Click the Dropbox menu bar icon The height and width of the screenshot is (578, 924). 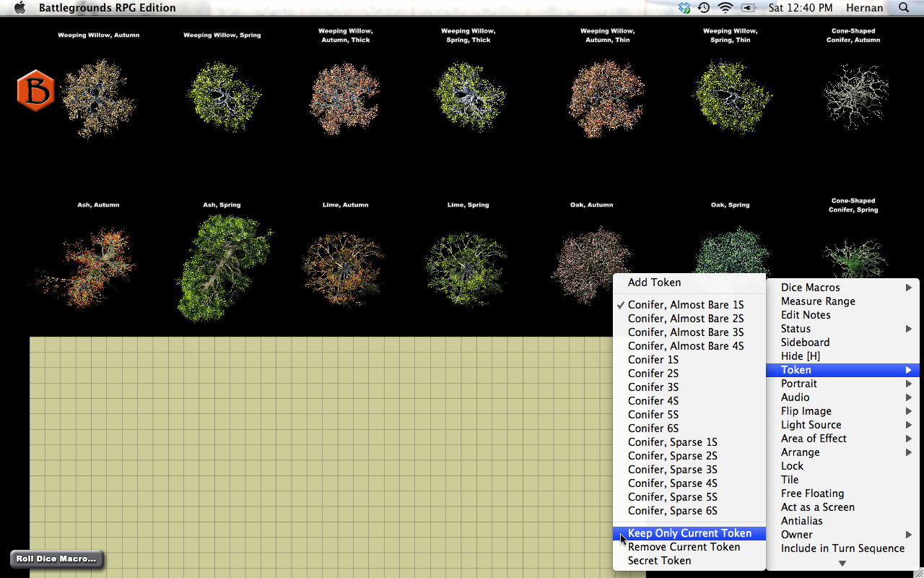(x=684, y=8)
